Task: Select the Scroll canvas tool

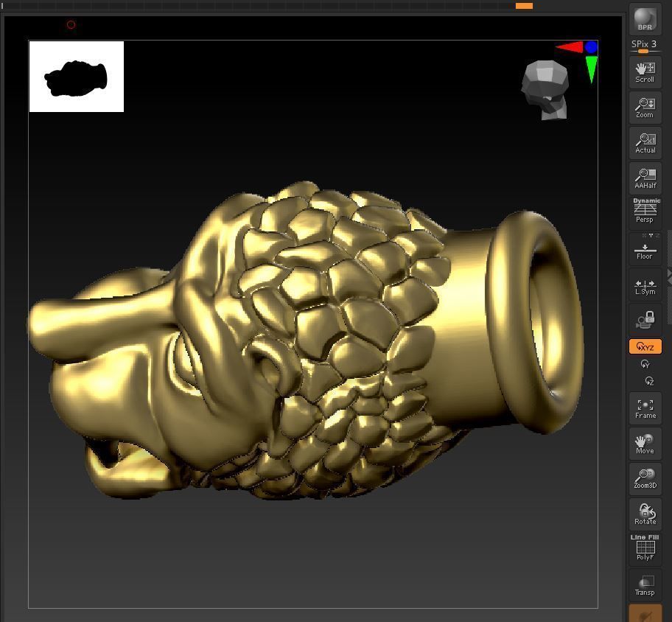Action: (x=645, y=72)
